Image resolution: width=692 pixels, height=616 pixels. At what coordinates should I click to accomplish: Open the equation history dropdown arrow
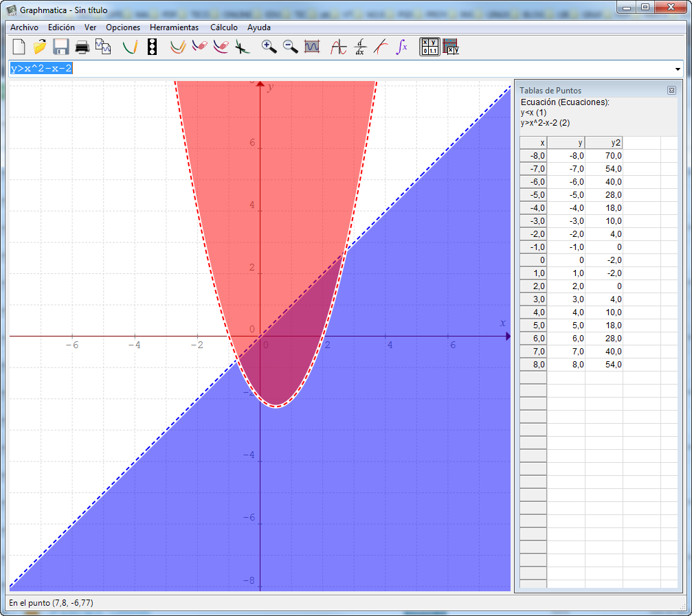(x=678, y=69)
